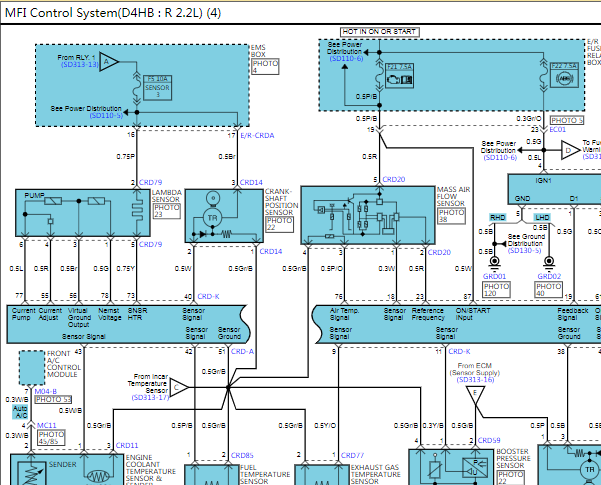601x485 pixels.
Task: Open the SD110-5 power distribution link
Action: [106, 115]
